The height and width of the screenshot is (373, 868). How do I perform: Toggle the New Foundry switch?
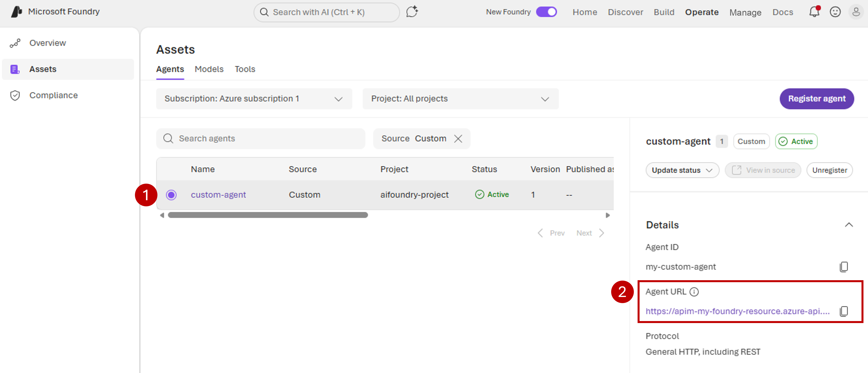point(546,12)
